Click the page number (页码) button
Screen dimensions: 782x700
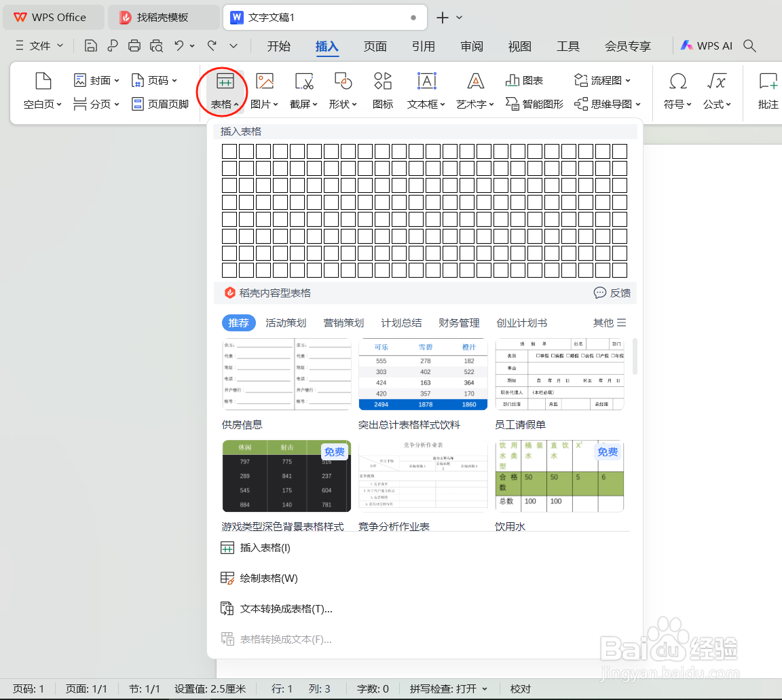154,80
